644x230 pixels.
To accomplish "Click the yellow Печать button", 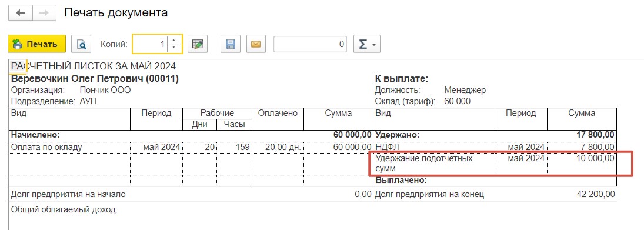I will coord(37,44).
